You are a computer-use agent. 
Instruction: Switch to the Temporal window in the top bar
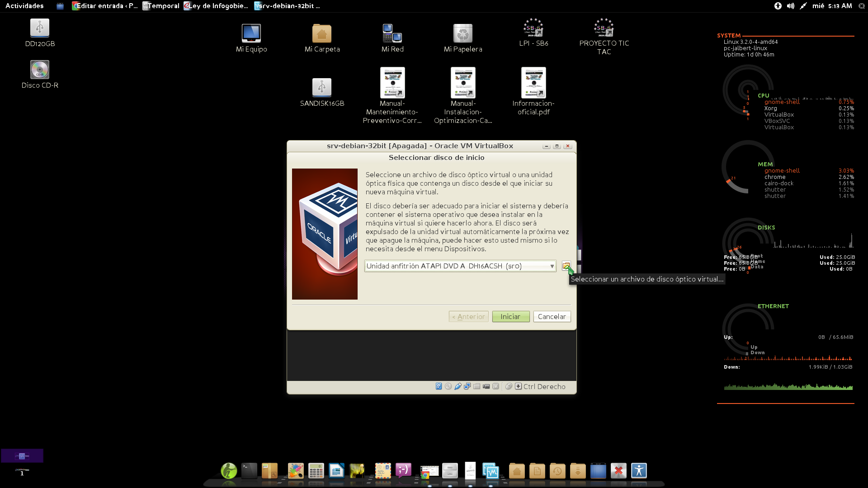pyautogui.click(x=160, y=6)
